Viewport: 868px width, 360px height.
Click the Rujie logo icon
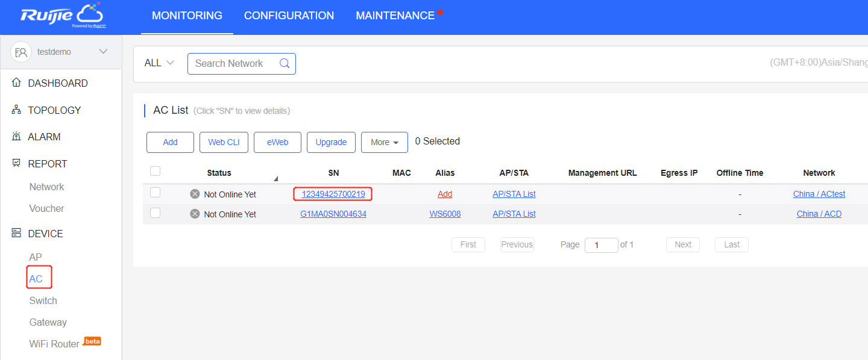[x=63, y=16]
